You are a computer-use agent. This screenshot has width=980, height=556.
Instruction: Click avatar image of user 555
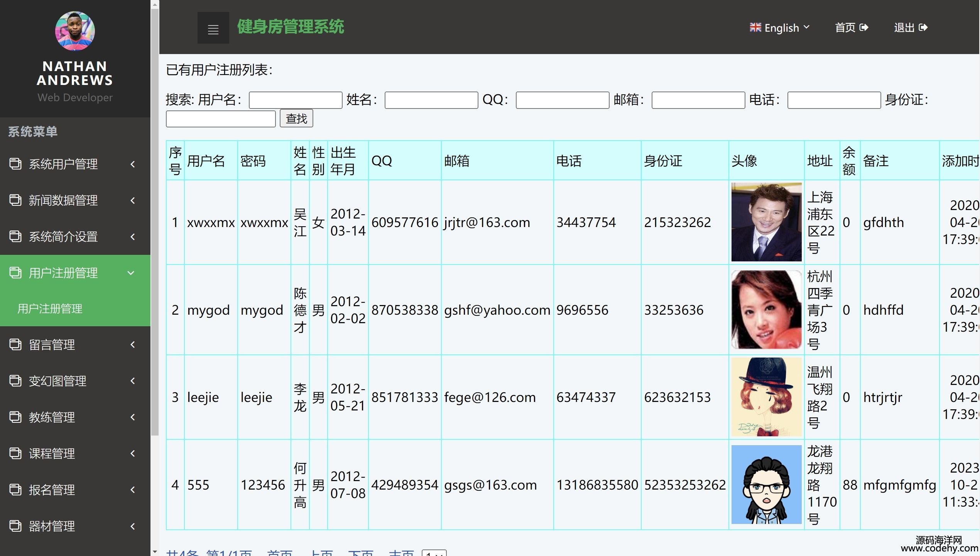coord(766,485)
